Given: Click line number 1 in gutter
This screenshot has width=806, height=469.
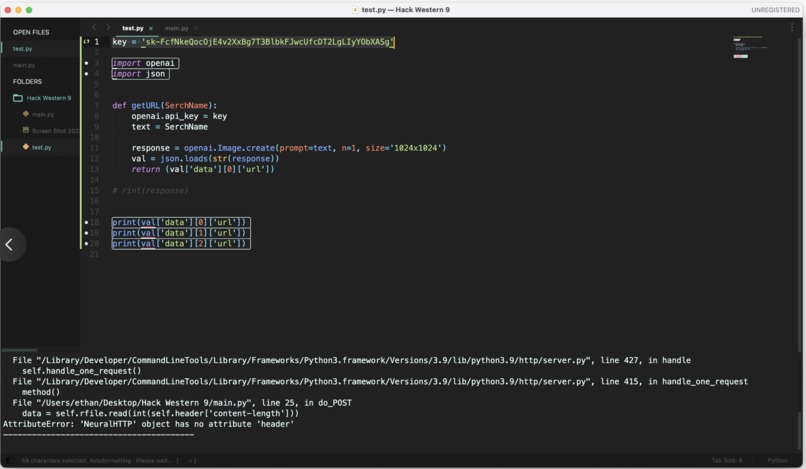Looking at the screenshot, I should pyautogui.click(x=97, y=42).
